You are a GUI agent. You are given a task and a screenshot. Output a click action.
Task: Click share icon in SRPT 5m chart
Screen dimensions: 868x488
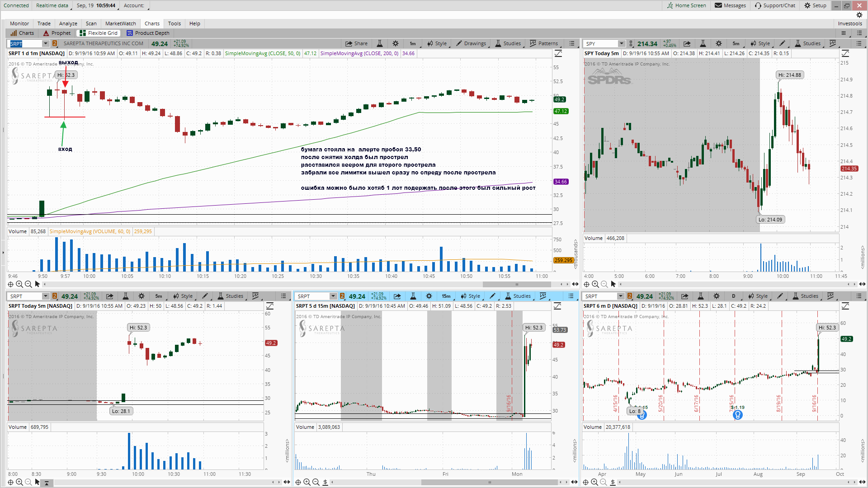pyautogui.click(x=110, y=296)
